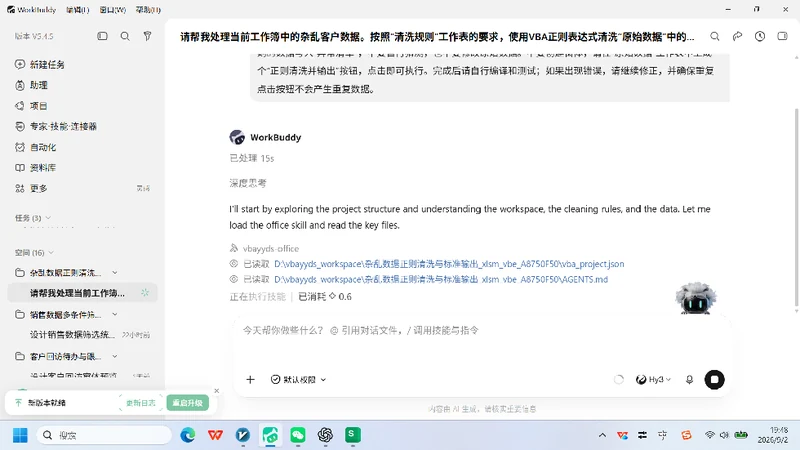
Task: Expand the 销售数据多条件筛 space chevron
Action: [115, 314]
